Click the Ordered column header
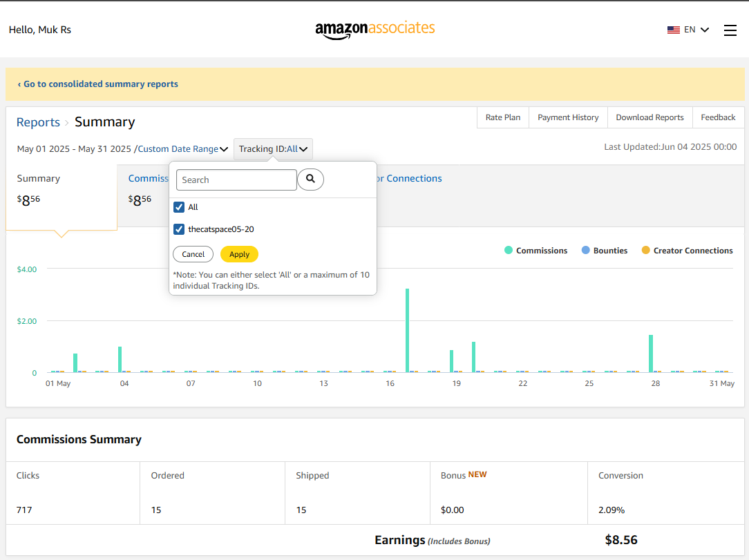Screen dimensions: 749x560 click(168, 476)
